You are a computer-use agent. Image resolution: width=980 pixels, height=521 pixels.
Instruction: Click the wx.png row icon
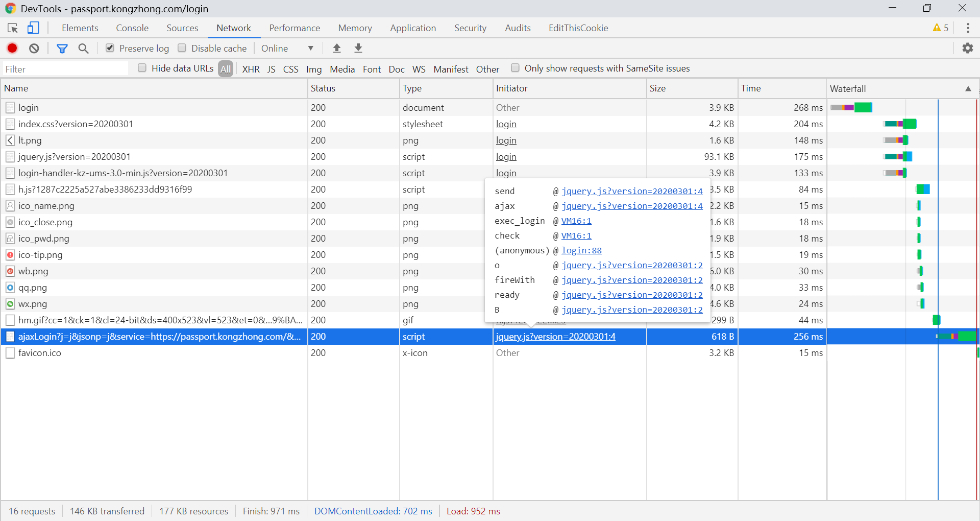click(10, 304)
